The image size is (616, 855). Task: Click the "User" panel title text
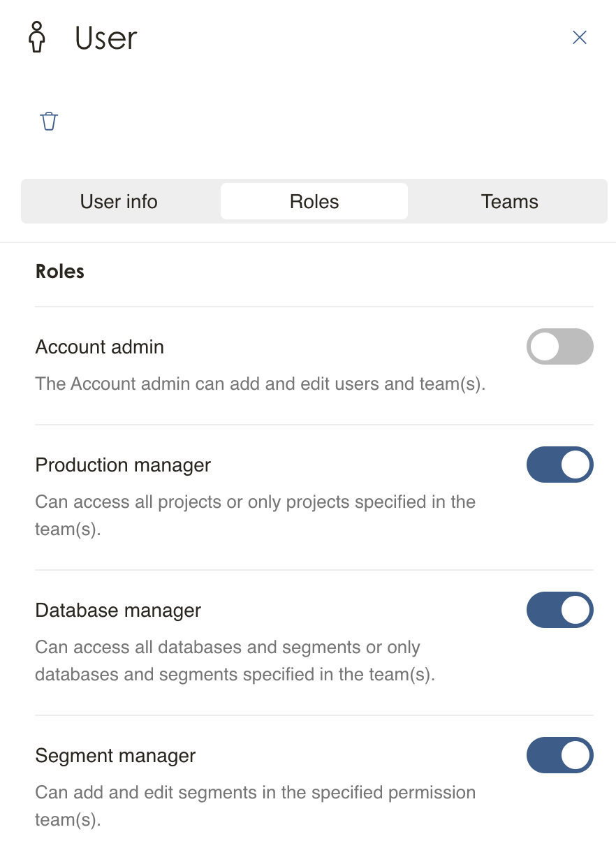[106, 38]
